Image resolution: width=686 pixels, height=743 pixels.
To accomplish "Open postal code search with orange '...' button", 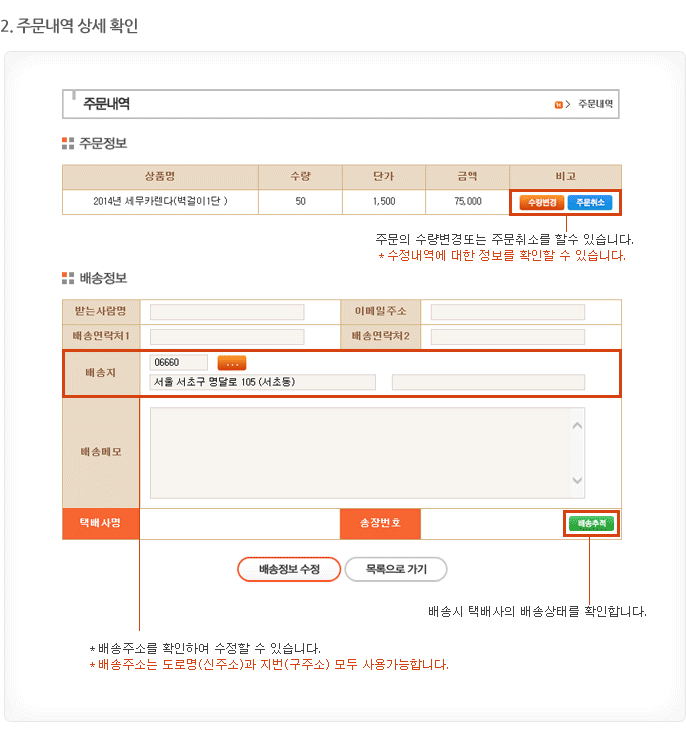I will click(231, 363).
